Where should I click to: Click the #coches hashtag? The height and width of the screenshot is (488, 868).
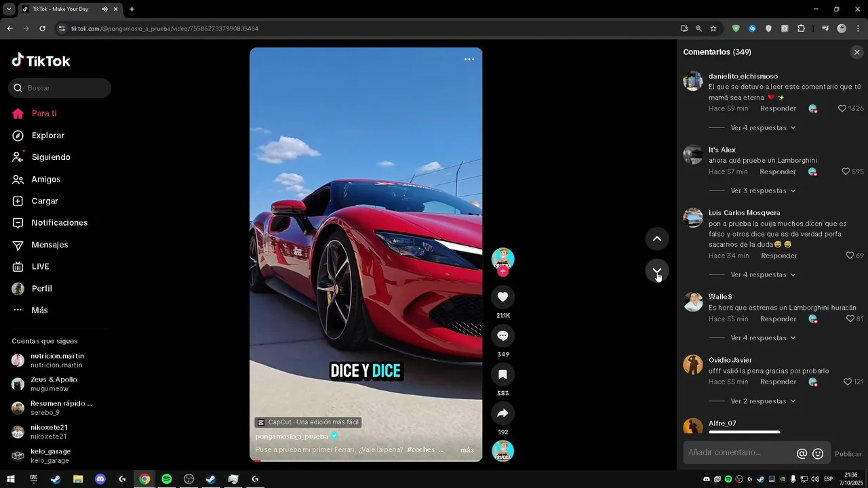[x=421, y=450]
